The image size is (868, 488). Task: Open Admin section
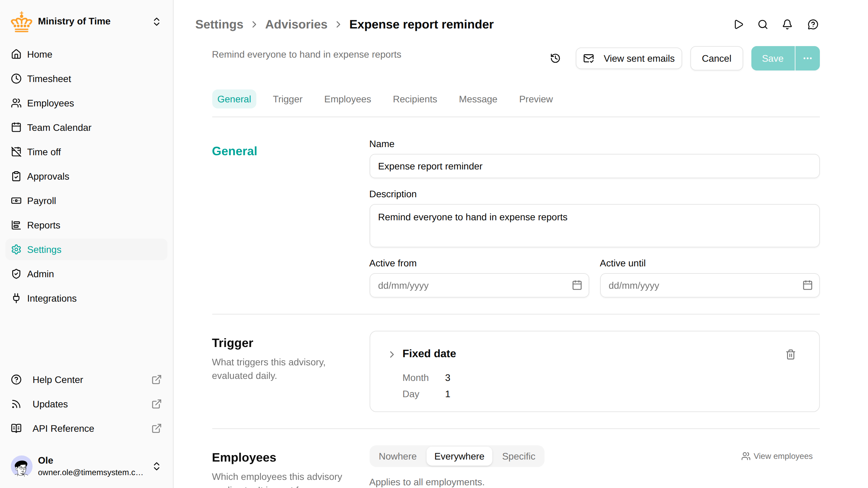click(86, 274)
